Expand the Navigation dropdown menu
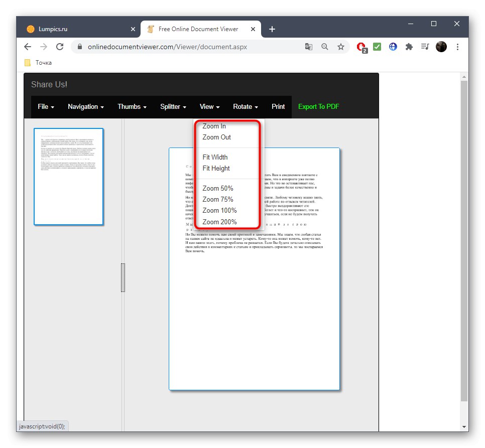 [x=86, y=106]
